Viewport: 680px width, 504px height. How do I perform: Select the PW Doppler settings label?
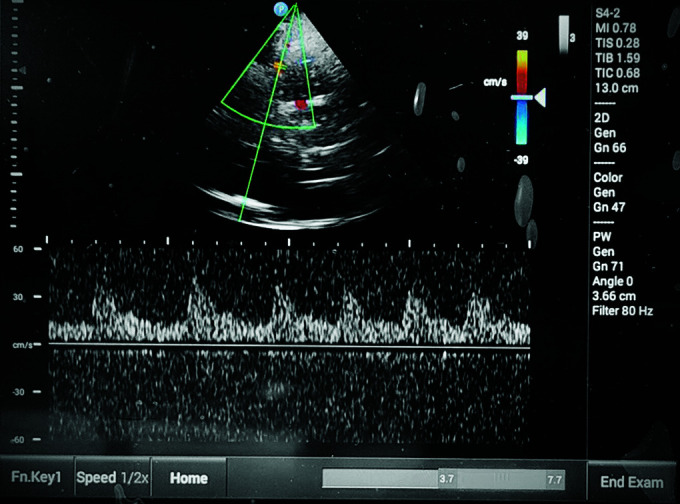click(602, 237)
